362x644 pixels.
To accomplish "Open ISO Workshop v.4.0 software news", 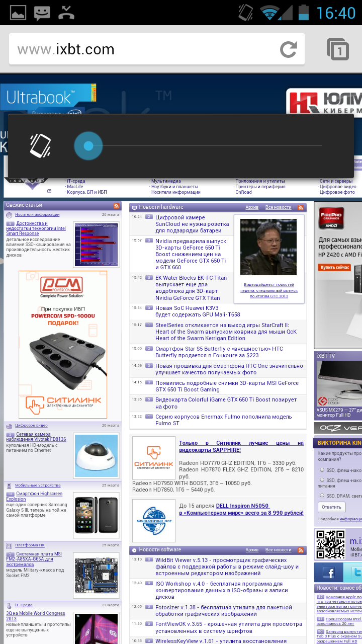I will coord(219,590).
